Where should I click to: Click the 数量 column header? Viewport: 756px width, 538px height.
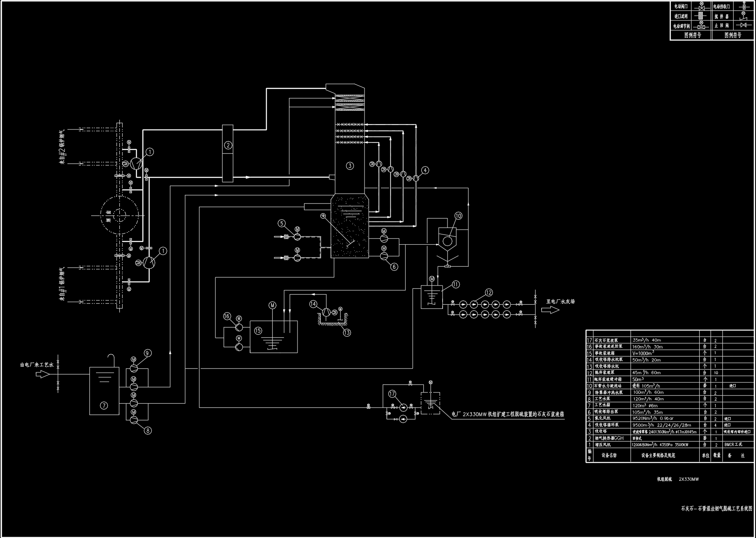(x=717, y=455)
